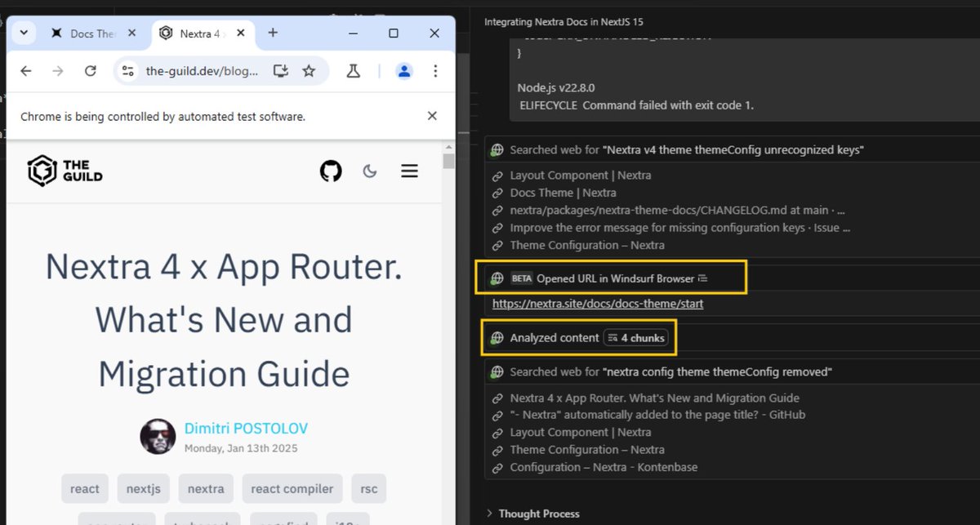Click the react tag on the article
The height and width of the screenshot is (525, 980).
[x=84, y=488]
